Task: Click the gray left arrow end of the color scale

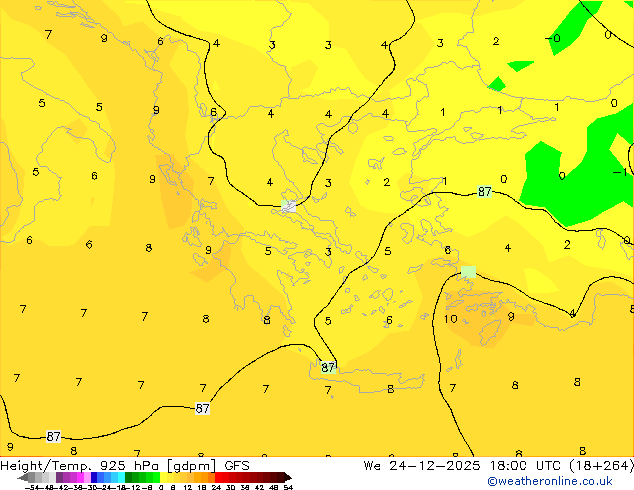Action: [23, 478]
